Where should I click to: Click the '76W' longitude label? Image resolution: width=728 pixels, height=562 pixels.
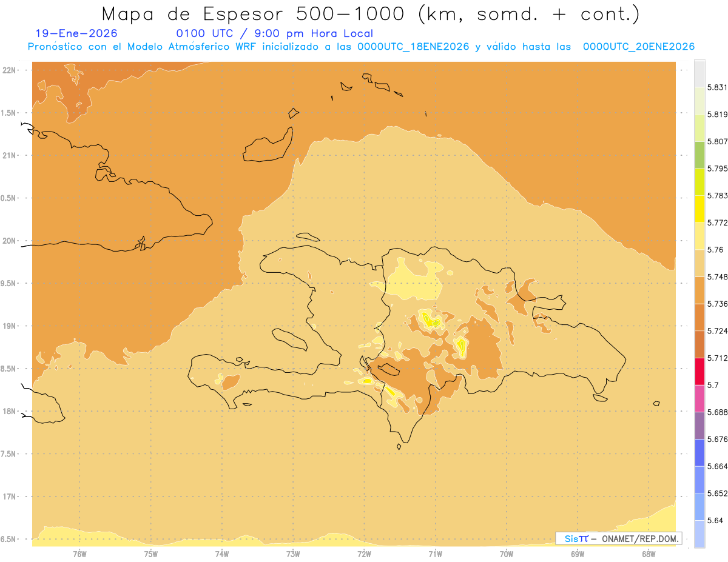(x=79, y=554)
